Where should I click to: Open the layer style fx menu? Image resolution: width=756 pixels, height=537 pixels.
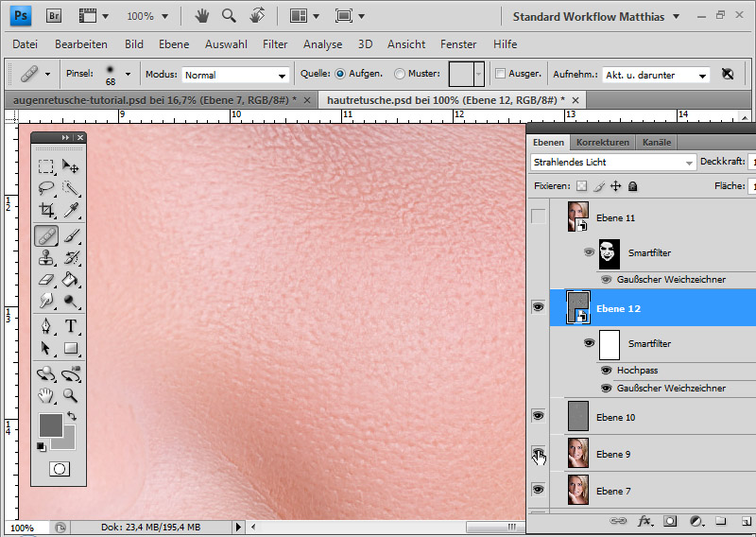(x=645, y=521)
